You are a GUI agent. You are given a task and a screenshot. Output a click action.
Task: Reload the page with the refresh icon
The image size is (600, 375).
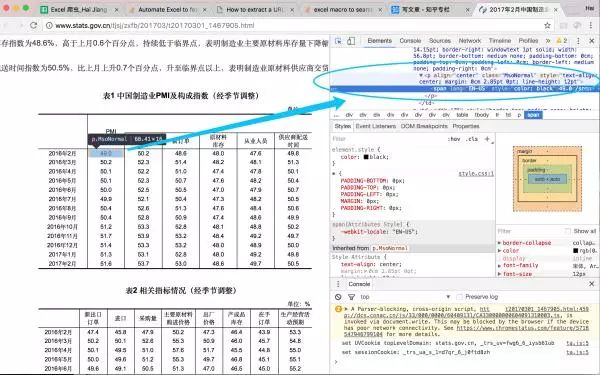click(33, 25)
